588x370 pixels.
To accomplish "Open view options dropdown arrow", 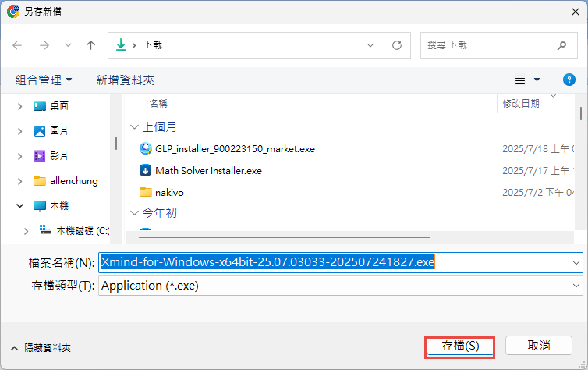I will pyautogui.click(x=537, y=80).
